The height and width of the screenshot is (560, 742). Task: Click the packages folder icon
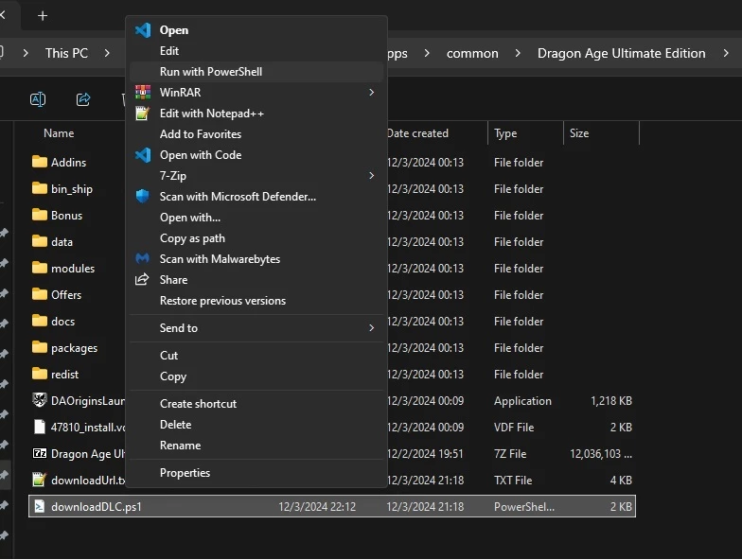tap(40, 347)
